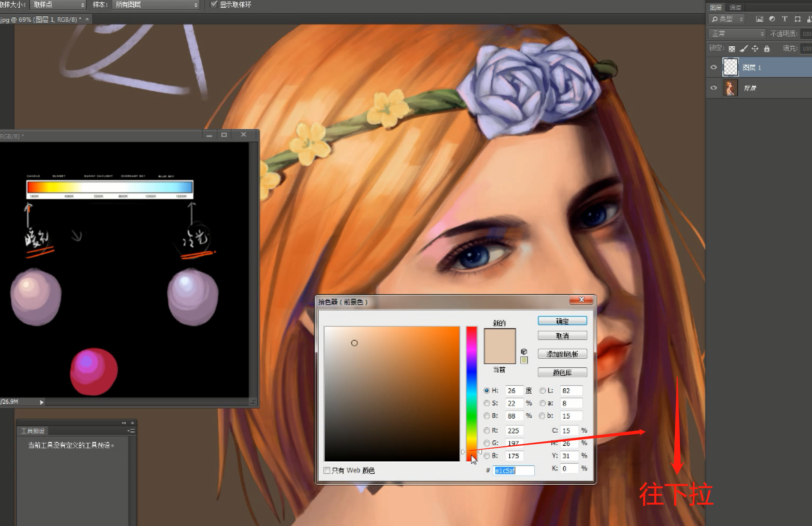Click the web-safe color cube icon
Viewport: 812px width, 526px height.
pyautogui.click(x=524, y=351)
